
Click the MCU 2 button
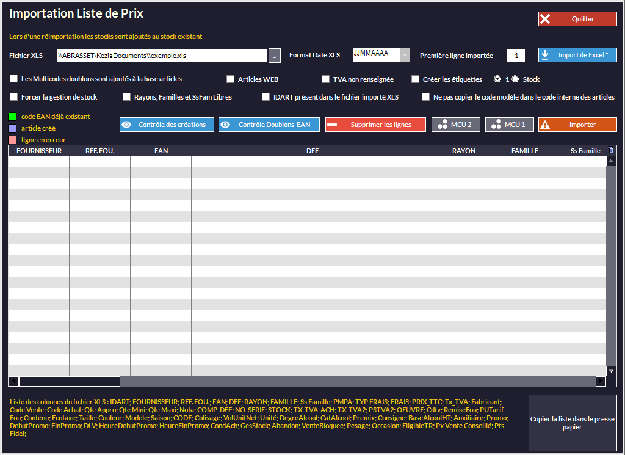point(455,124)
